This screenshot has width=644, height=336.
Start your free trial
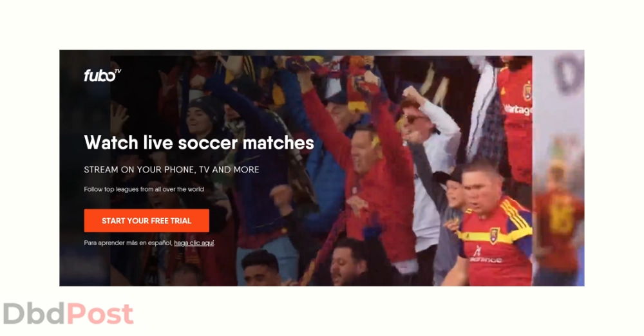click(x=147, y=221)
